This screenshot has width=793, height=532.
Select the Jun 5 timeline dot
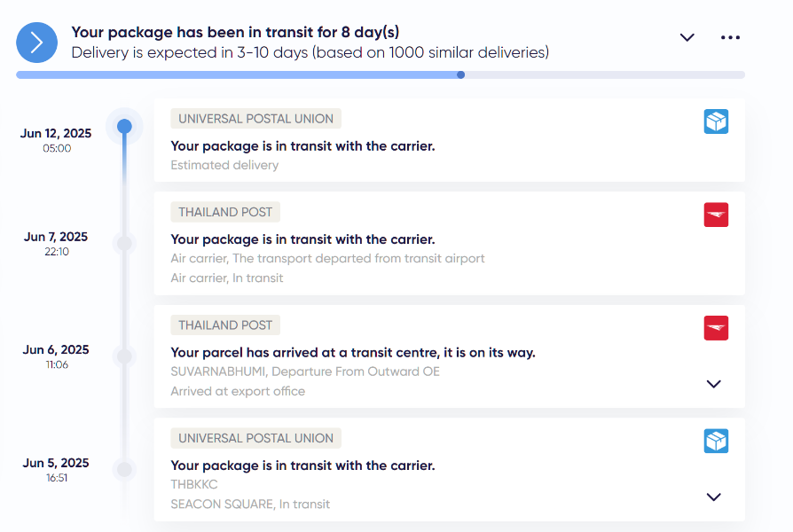pos(124,469)
